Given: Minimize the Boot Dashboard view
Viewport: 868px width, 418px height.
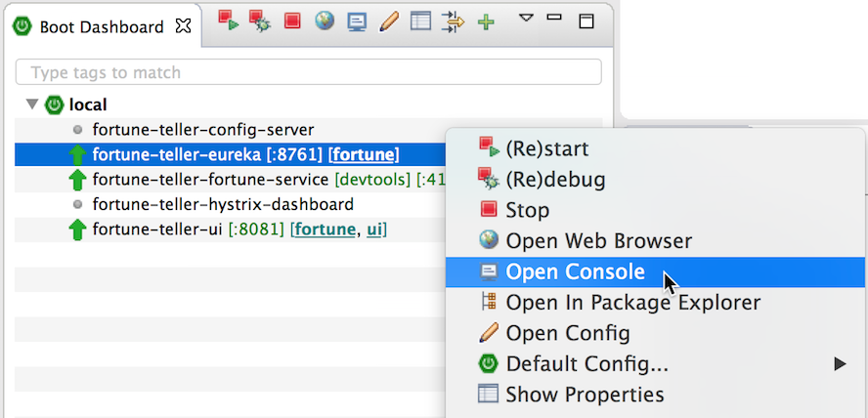Looking at the screenshot, I should 554,18.
